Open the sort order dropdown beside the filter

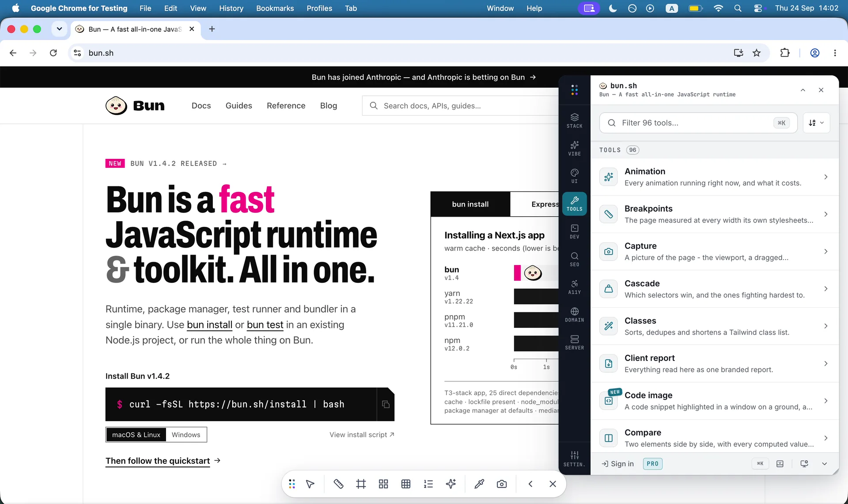(816, 123)
